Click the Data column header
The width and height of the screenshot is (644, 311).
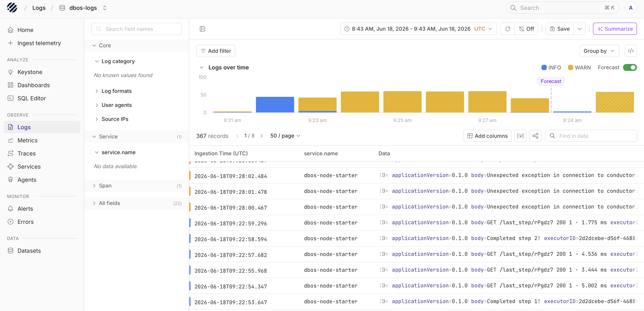[x=384, y=153]
